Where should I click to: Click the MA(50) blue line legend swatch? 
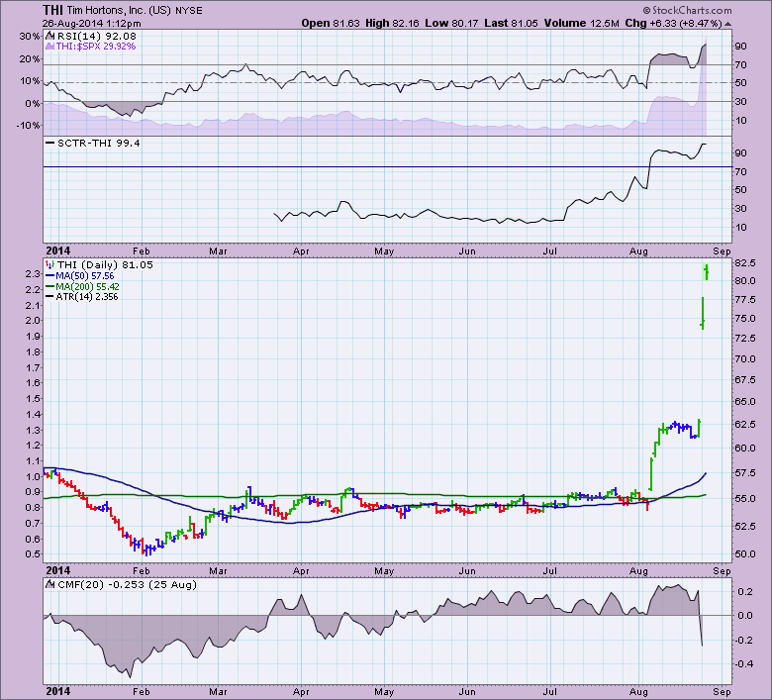coord(49,276)
